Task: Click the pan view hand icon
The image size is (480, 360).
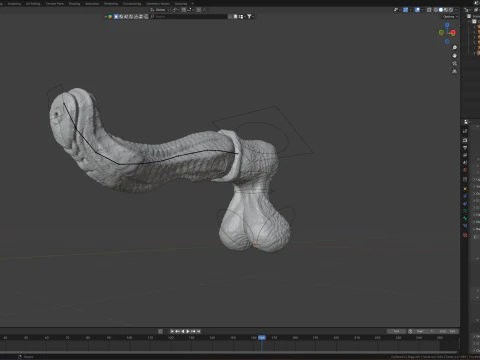Action: pos(454,55)
